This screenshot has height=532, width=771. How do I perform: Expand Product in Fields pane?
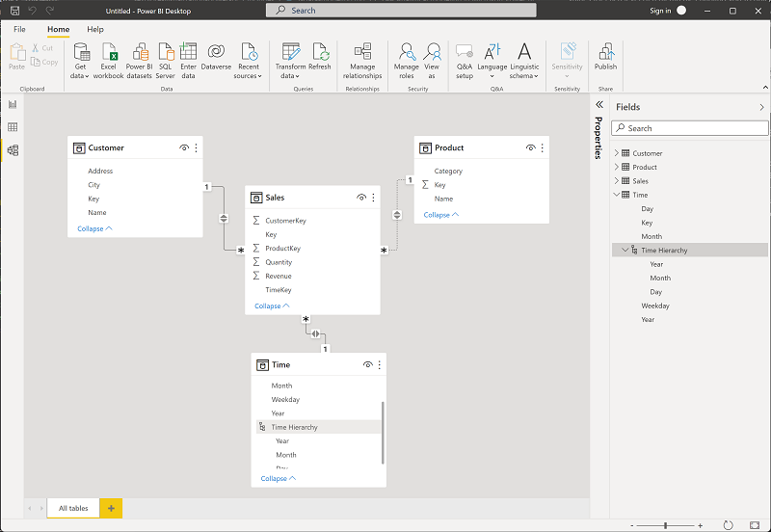(617, 167)
